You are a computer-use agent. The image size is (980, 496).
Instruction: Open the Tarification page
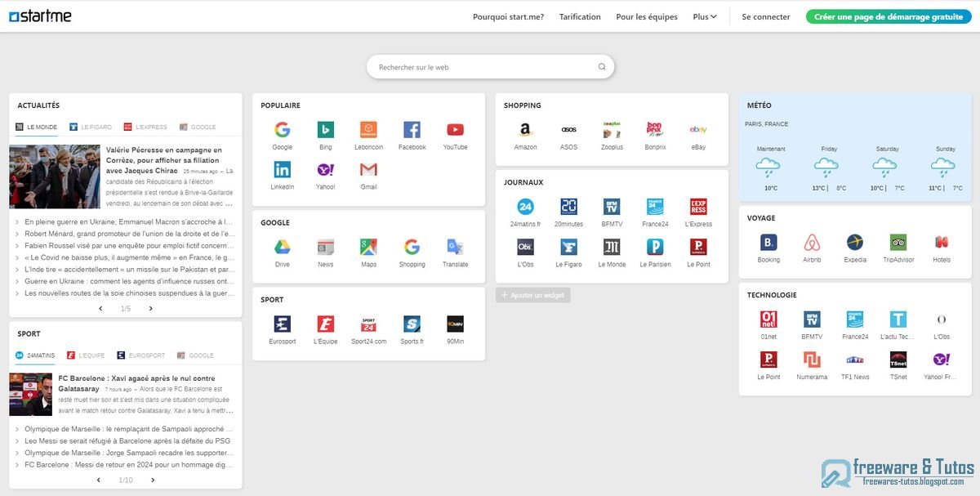pyautogui.click(x=580, y=16)
